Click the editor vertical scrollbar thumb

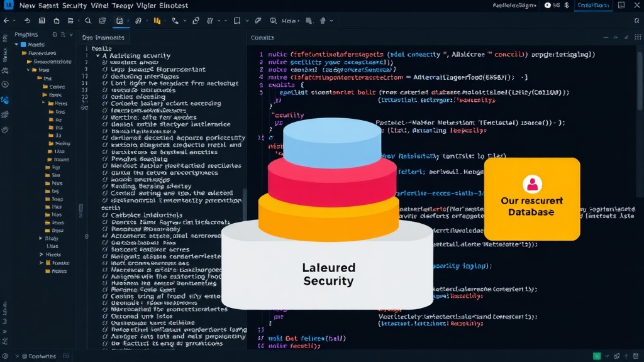point(640,80)
